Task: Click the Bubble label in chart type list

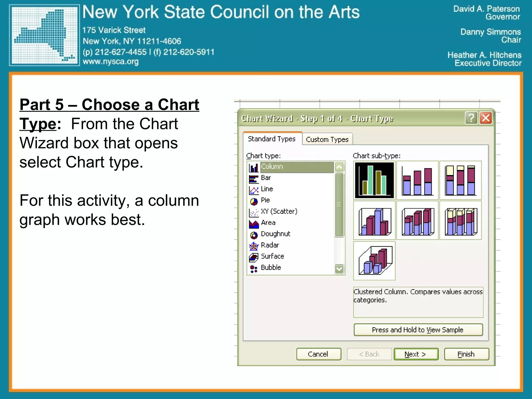Action: click(x=271, y=267)
